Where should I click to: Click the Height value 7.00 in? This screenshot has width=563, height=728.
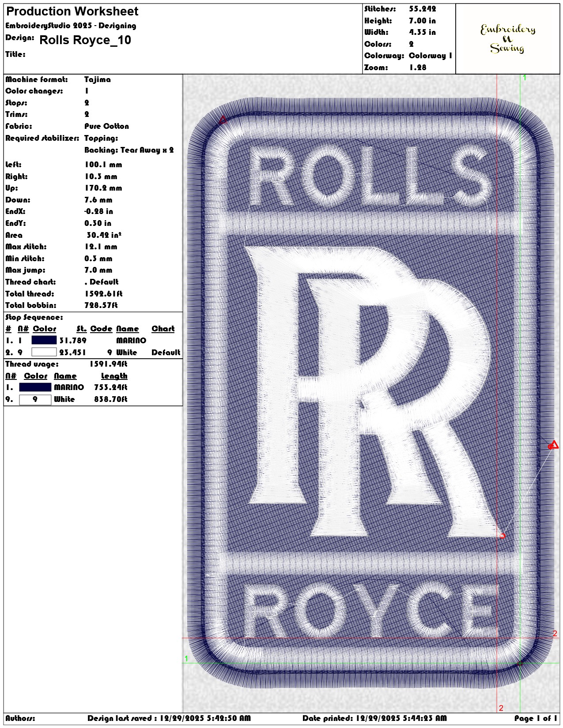(x=422, y=21)
